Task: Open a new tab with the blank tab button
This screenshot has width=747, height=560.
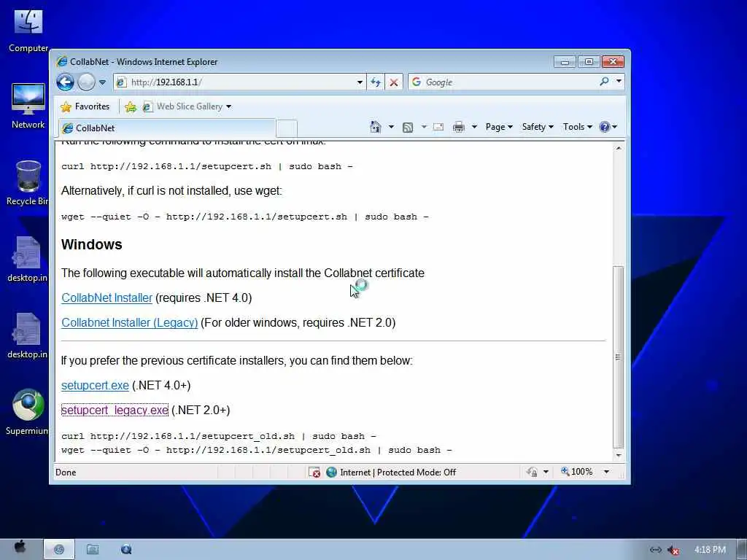Action: pos(287,128)
